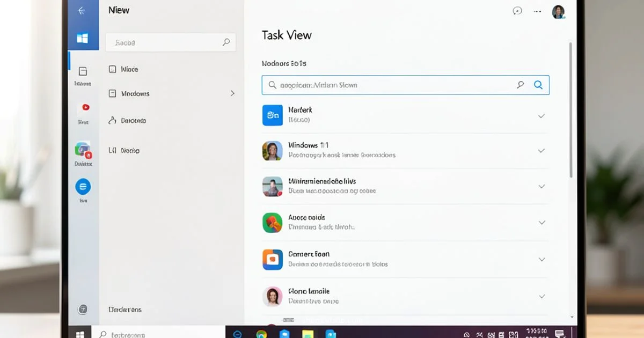Select the blue circular app icon in the sidebar
The width and height of the screenshot is (644, 338).
tap(83, 189)
